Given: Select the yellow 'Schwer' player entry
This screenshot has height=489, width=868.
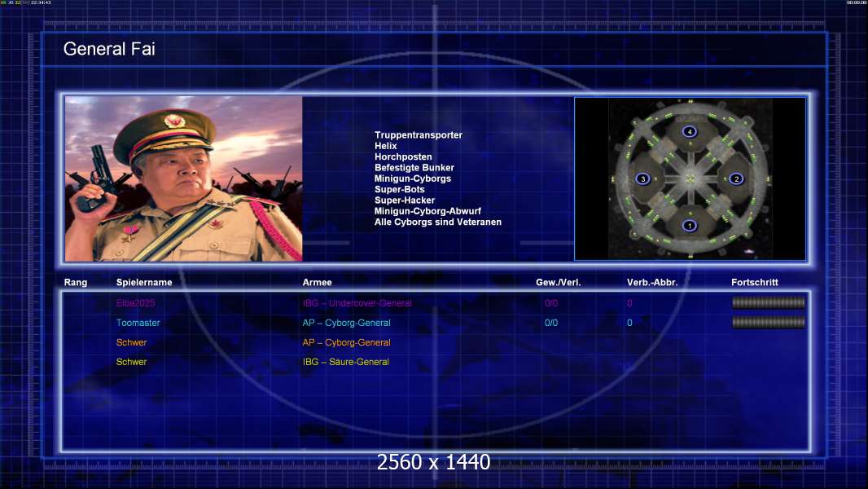Looking at the screenshot, I should (x=131, y=362).
